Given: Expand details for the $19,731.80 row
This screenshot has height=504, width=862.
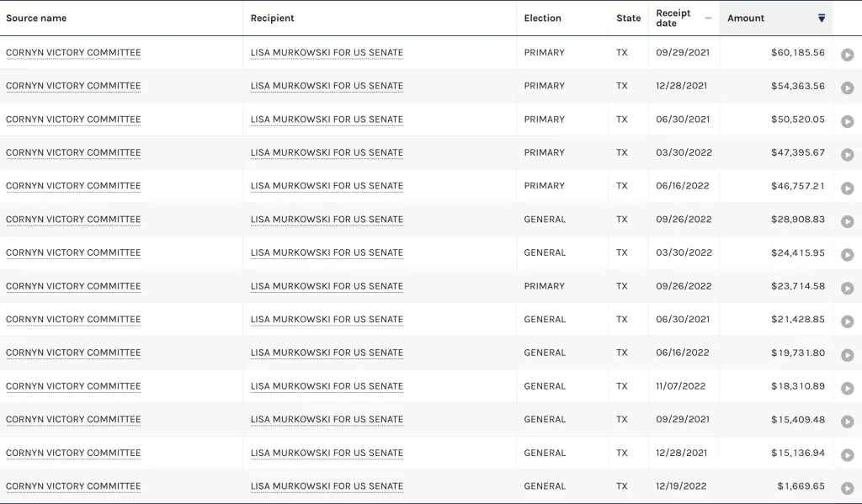Looking at the screenshot, I should click(847, 354).
